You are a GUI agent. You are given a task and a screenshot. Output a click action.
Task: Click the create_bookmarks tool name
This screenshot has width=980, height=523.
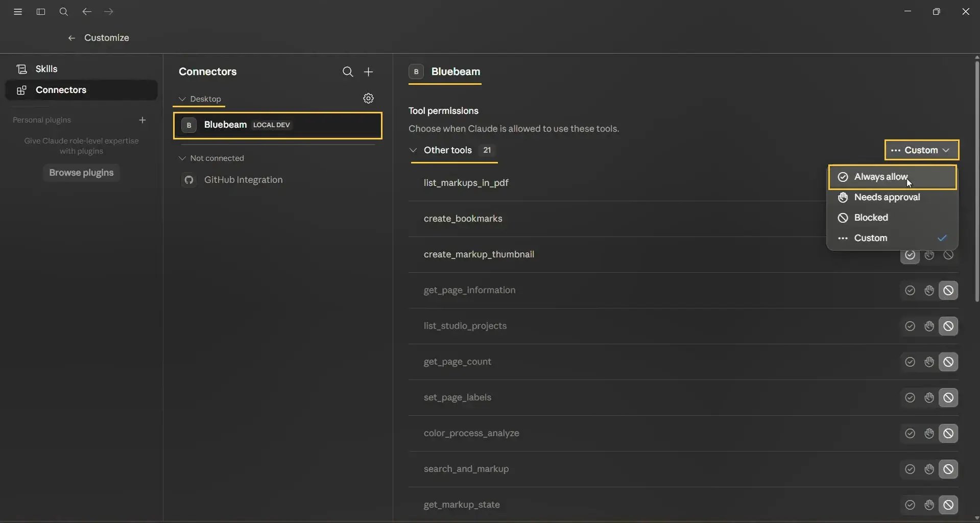coord(463,219)
